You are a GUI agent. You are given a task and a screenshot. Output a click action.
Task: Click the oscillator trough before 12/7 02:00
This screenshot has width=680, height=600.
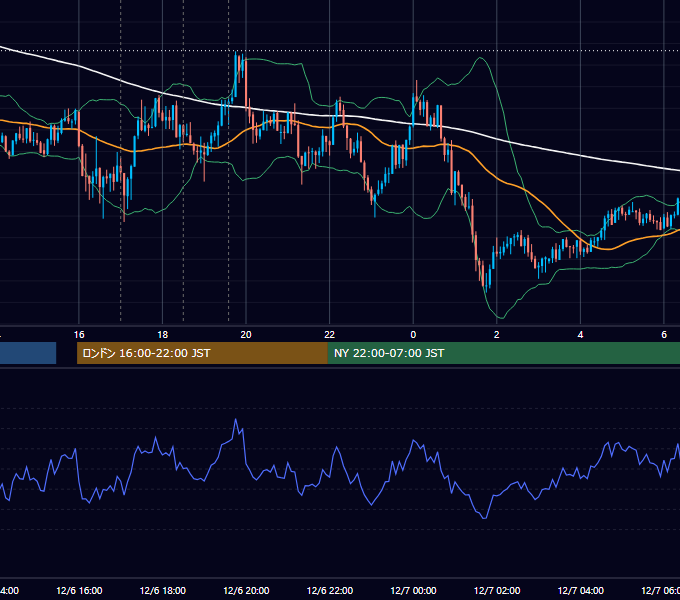point(484,518)
